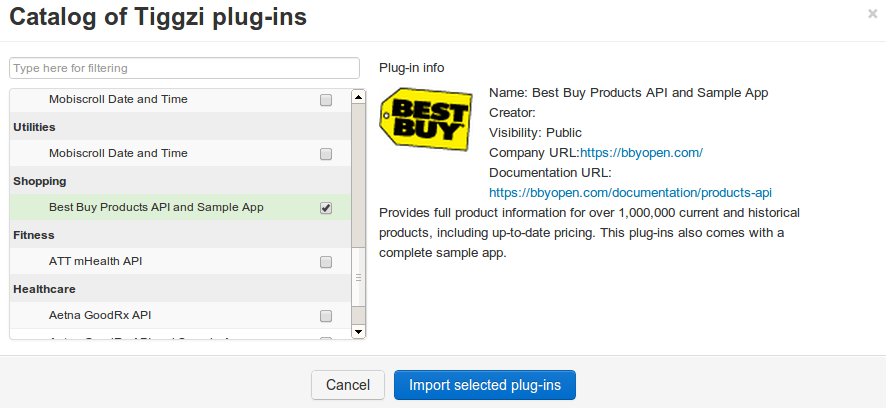Select the Best Buy Products API row
The image size is (886, 408).
coord(156,208)
